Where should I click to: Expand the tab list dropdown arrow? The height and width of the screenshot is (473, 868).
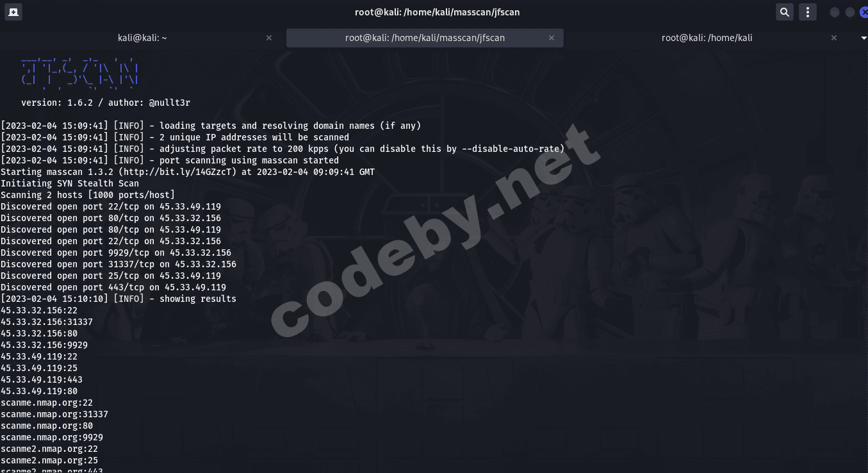864,38
